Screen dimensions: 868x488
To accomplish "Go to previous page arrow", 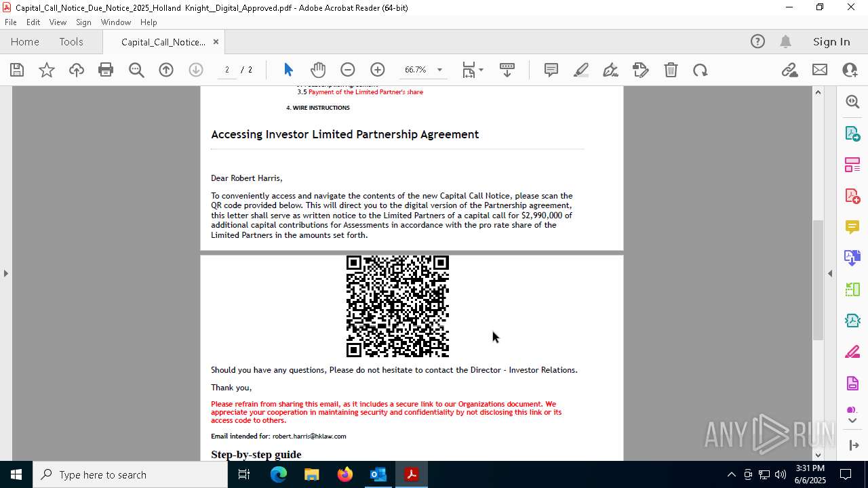I will click(166, 70).
